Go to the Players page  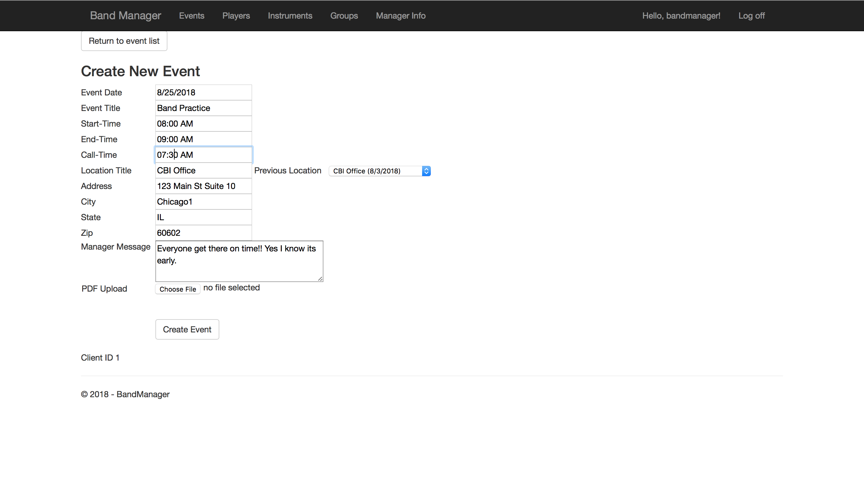coord(236,16)
